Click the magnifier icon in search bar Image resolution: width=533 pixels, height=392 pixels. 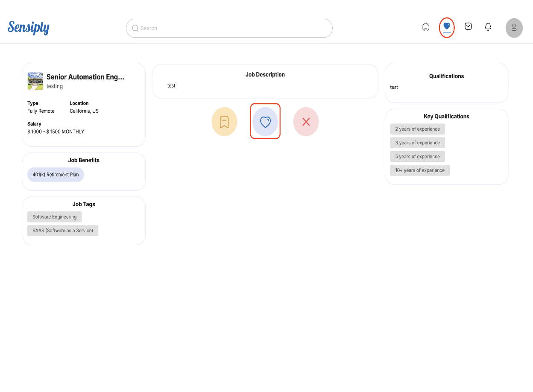click(x=135, y=28)
